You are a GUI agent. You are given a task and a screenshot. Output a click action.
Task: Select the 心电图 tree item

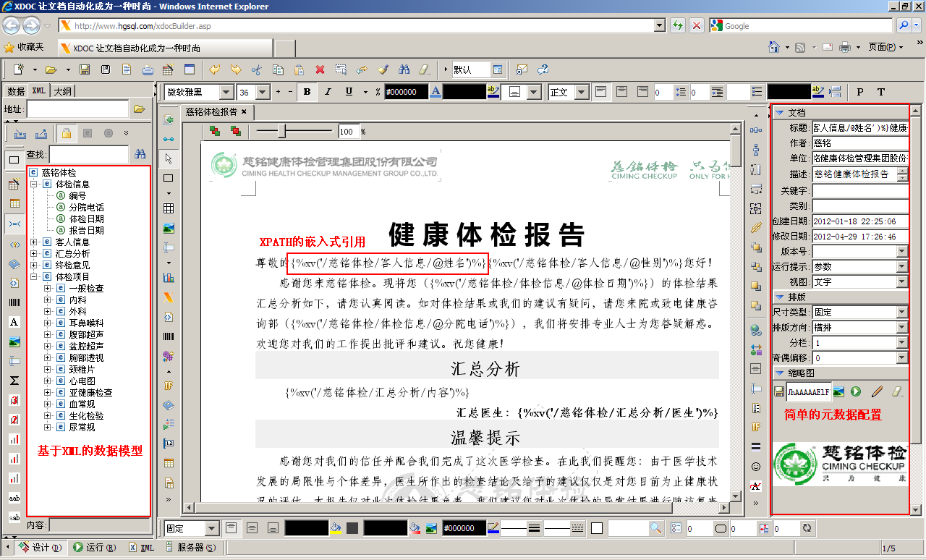tap(82, 381)
